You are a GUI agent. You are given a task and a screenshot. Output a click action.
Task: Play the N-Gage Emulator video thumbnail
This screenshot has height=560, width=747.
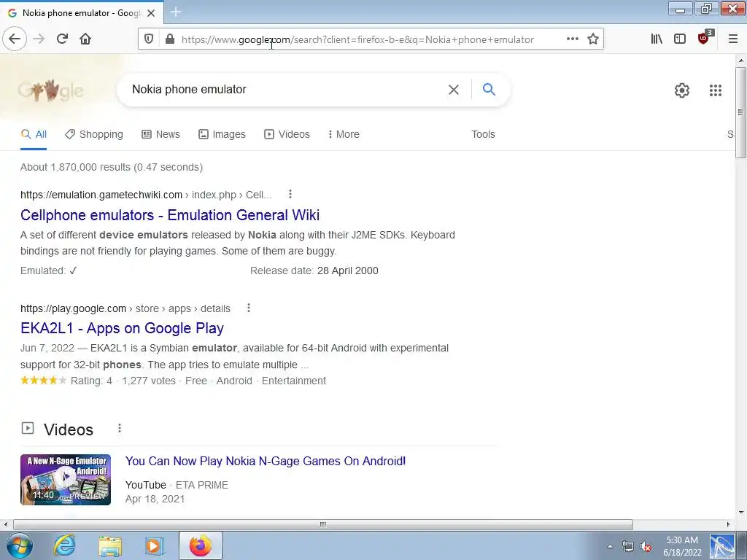(x=66, y=480)
